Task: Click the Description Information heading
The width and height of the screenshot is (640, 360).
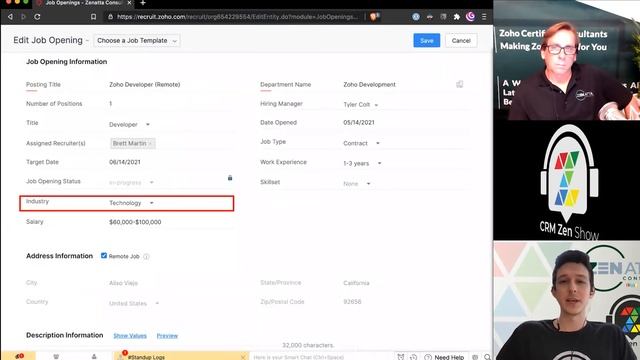Action: [64, 335]
